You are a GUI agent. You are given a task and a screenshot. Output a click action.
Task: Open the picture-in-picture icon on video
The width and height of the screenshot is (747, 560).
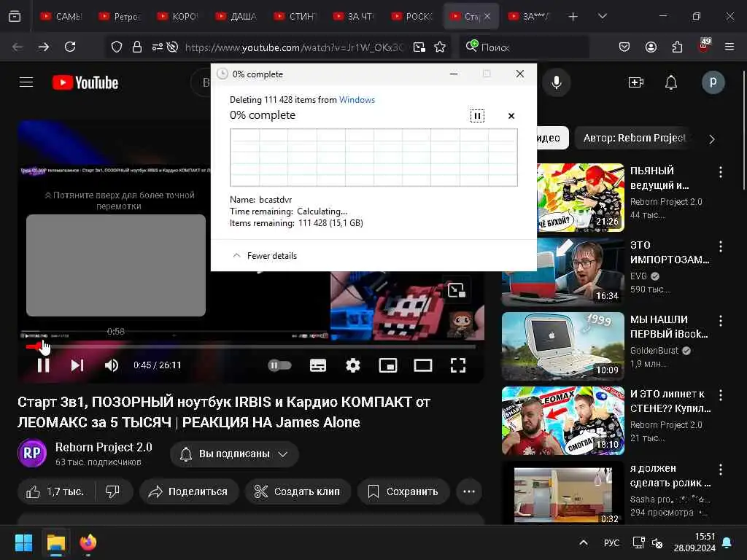(x=456, y=289)
